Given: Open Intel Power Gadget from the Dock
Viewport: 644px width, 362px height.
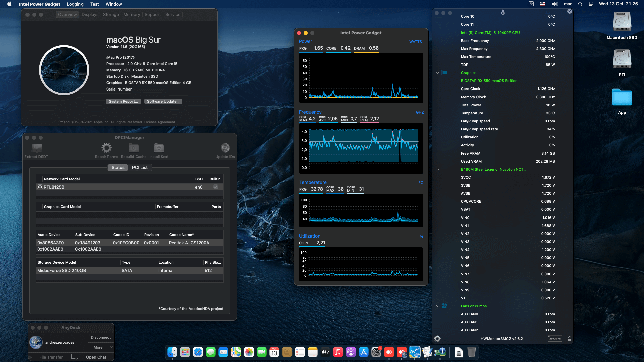Looking at the screenshot, I should (414, 352).
